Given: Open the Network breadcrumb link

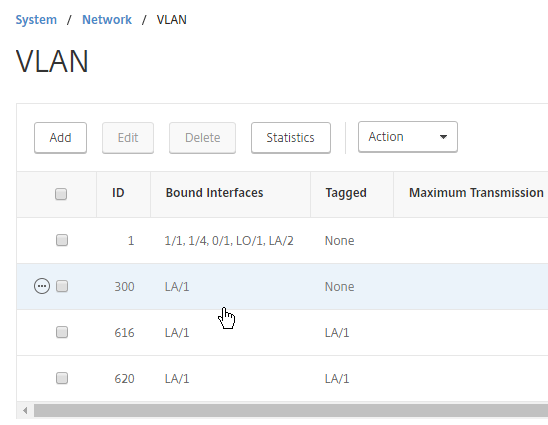Looking at the screenshot, I should (107, 20).
